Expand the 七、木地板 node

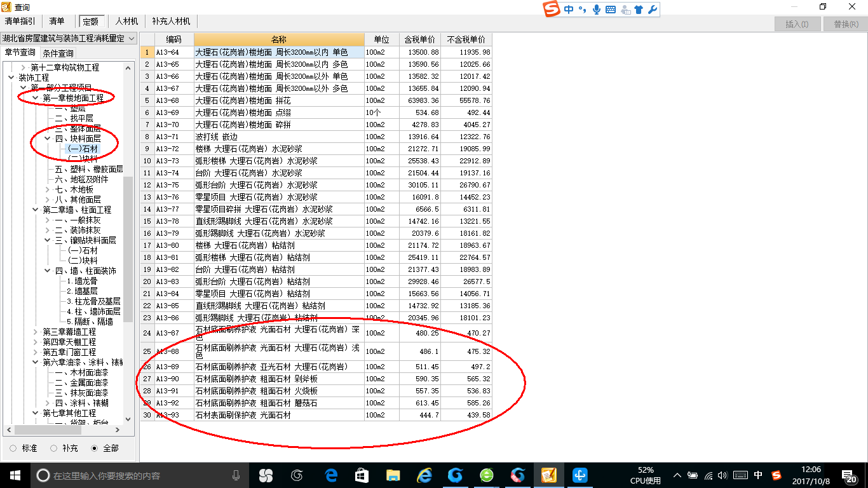[48, 189]
